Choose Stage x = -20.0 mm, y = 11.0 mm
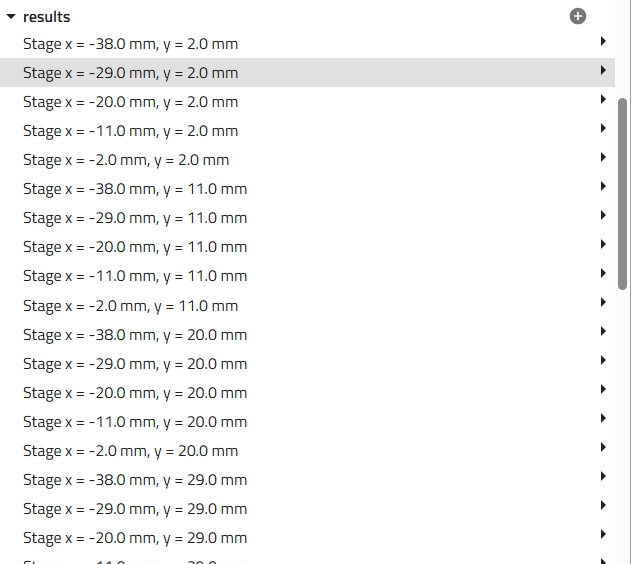Viewport: 632px width, 564px height. point(135,247)
